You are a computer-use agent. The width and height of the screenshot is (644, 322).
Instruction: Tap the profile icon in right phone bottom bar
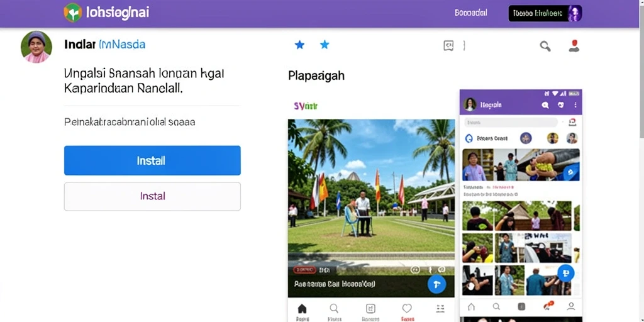[x=571, y=306]
